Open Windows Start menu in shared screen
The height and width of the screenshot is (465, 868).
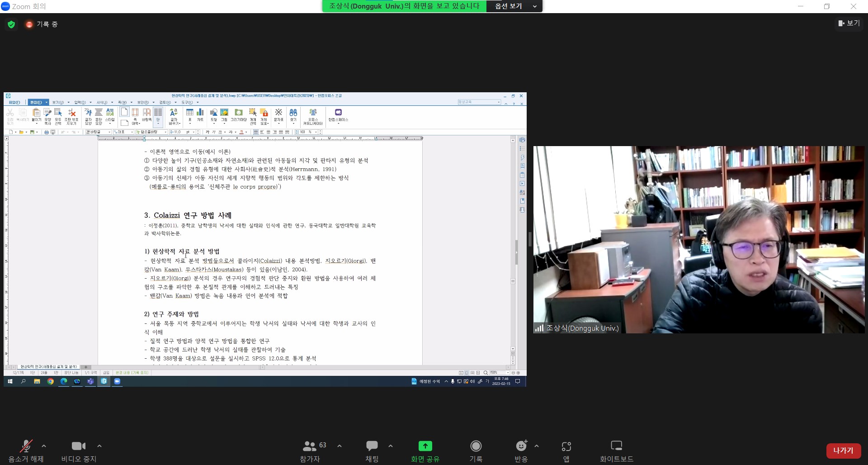coord(10,381)
